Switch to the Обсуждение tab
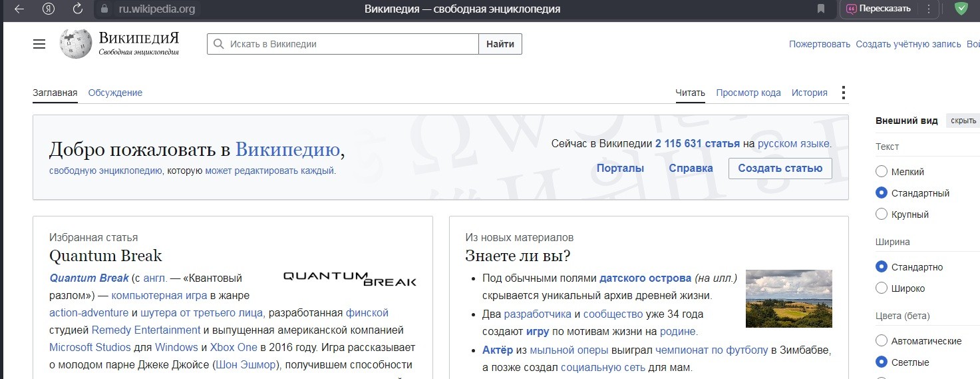Screen dimensions: 980x379 pos(115,93)
